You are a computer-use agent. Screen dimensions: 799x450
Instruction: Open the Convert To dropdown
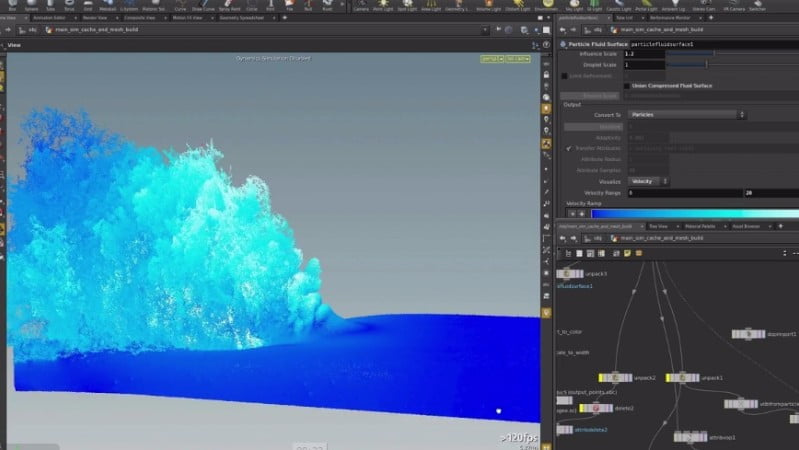pyautogui.click(x=687, y=115)
